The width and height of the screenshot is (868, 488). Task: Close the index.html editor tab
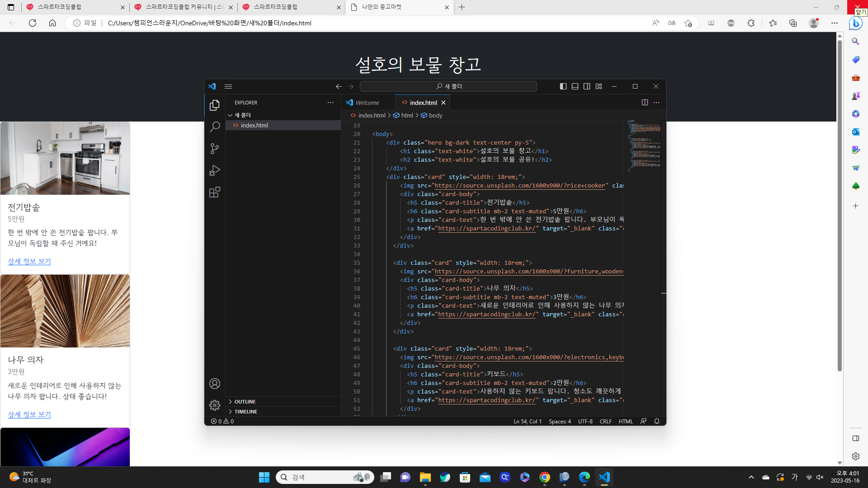[443, 103]
